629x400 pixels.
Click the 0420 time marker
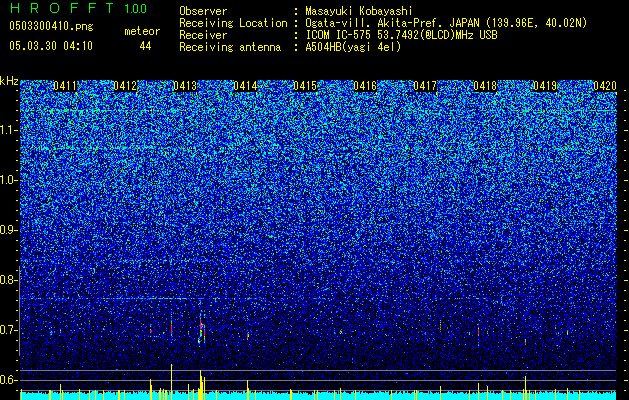(605, 86)
